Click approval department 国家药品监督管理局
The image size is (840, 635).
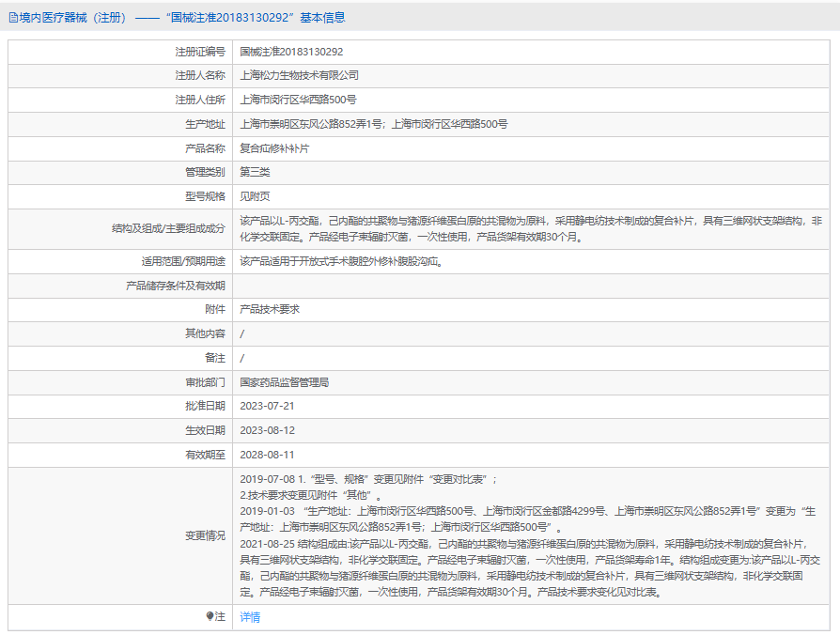pos(284,382)
